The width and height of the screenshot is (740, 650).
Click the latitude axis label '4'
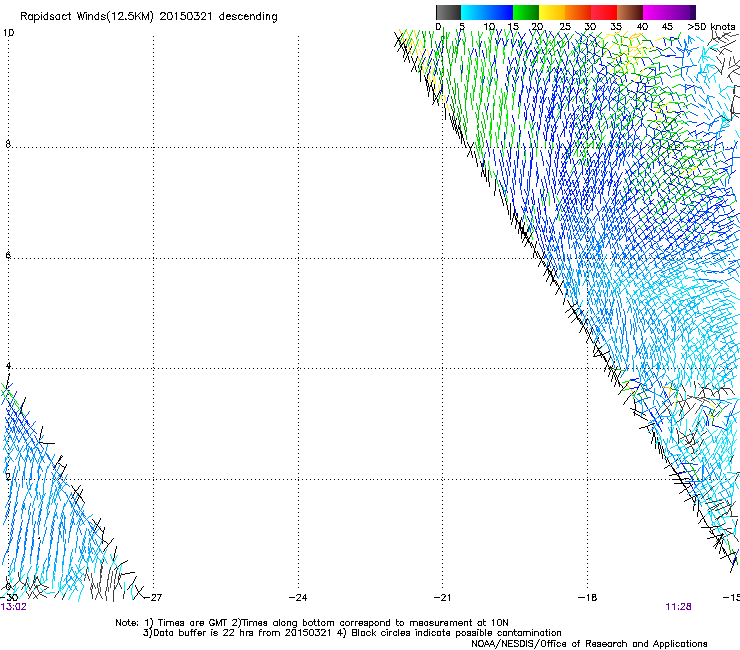(8, 365)
